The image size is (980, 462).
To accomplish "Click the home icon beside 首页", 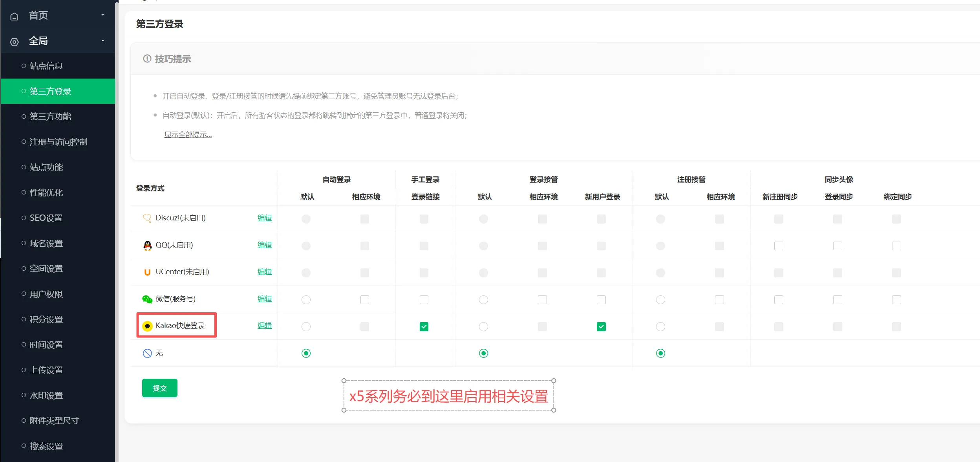I will (15, 16).
